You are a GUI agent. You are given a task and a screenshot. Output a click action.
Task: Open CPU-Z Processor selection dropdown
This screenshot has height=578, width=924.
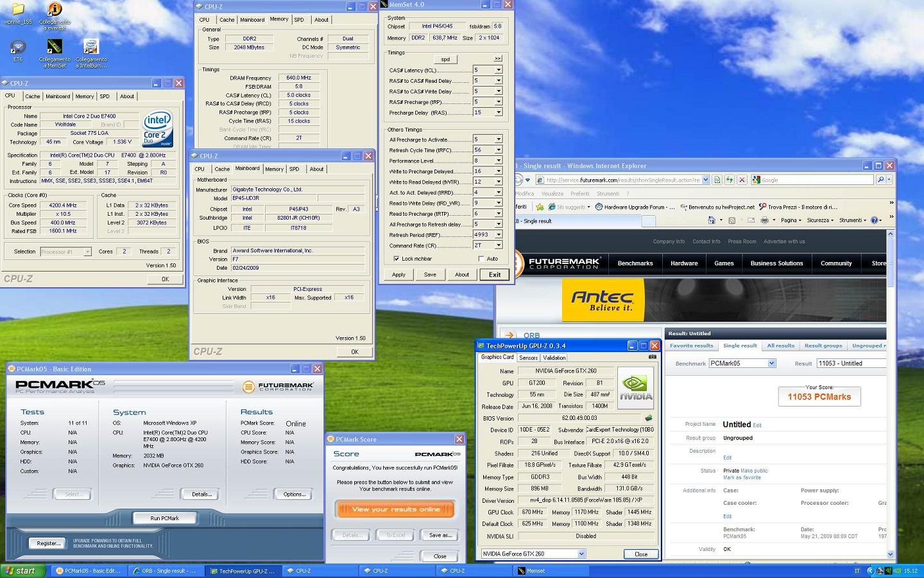click(87, 252)
